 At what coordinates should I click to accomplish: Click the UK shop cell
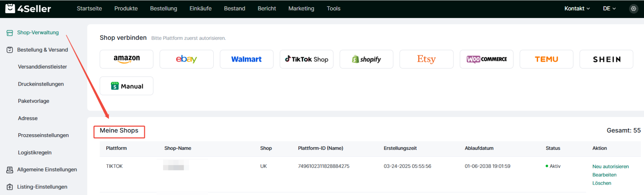[x=264, y=166]
